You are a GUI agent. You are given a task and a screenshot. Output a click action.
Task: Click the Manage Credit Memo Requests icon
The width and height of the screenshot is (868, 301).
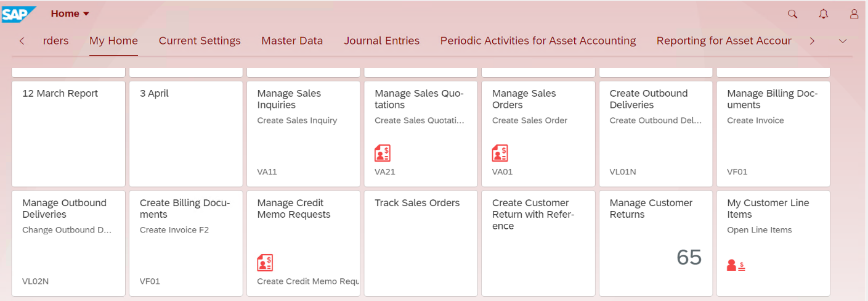(x=265, y=263)
